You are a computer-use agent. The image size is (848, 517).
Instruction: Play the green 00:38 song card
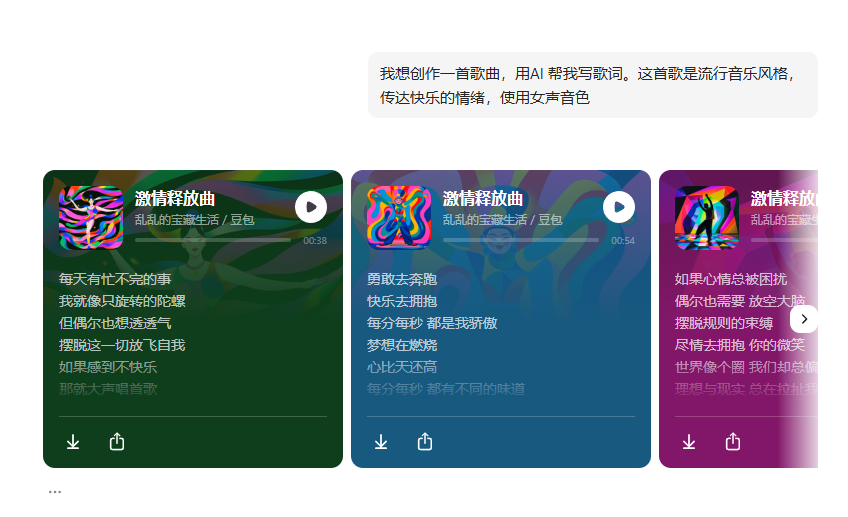pos(311,207)
